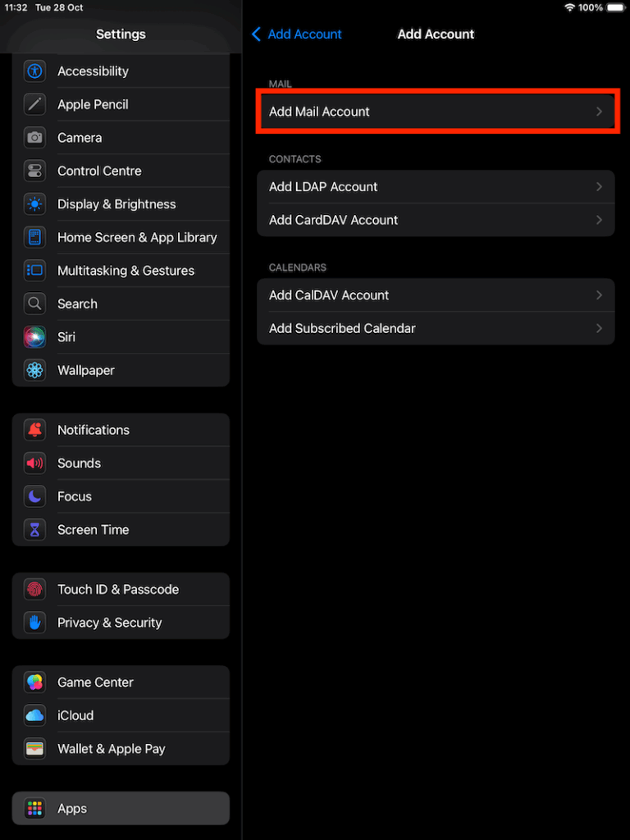630x840 pixels.
Task: Open Wallet & Apple Pay settings
Action: [121, 749]
